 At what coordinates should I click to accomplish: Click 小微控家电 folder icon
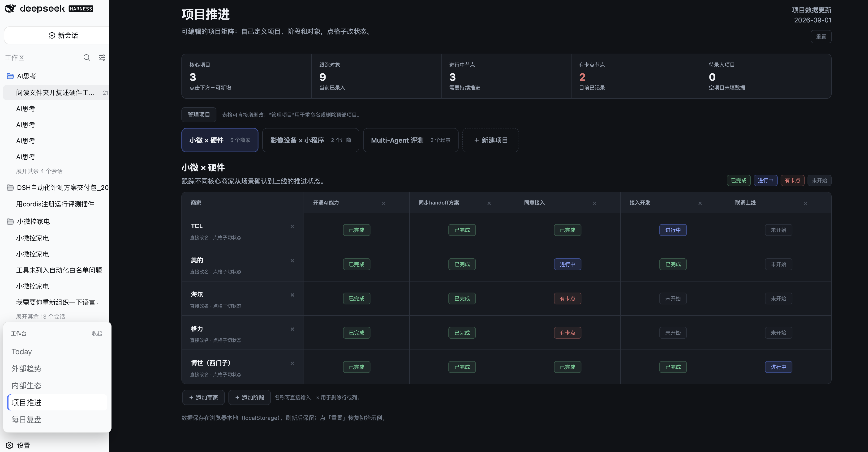click(10, 222)
